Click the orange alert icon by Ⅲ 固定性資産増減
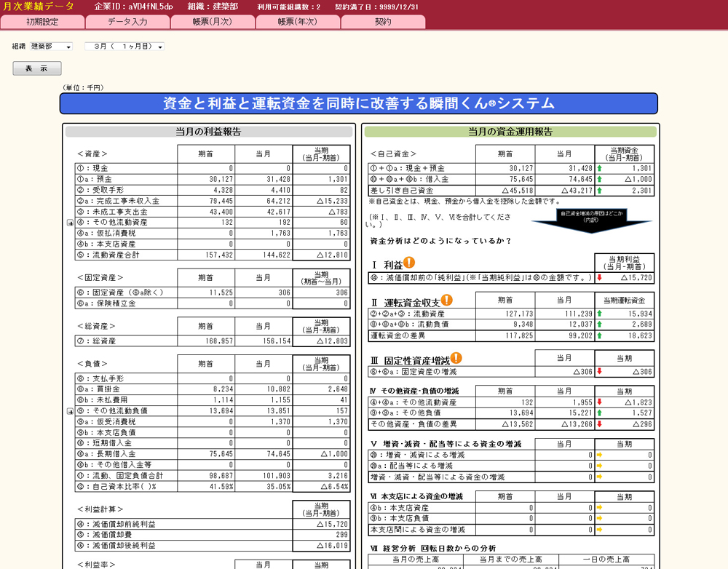Viewport: 728px width, 569px height. [456, 358]
